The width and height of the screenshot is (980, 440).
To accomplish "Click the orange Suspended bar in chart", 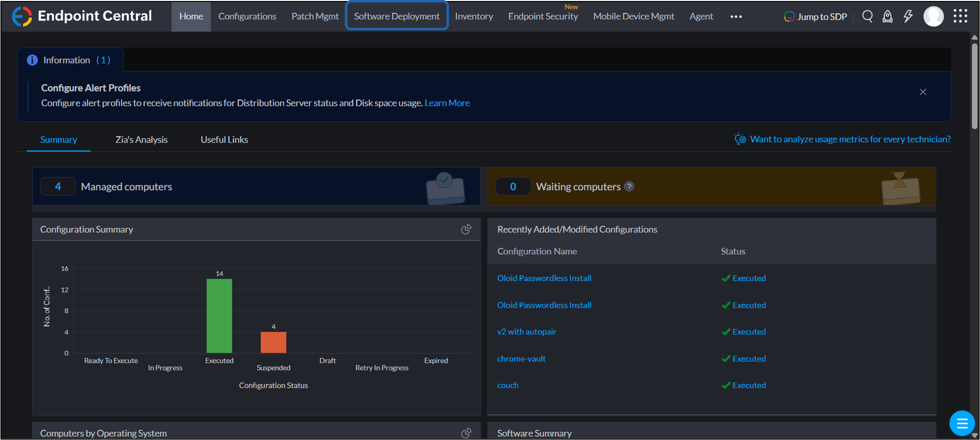I will click(x=274, y=342).
